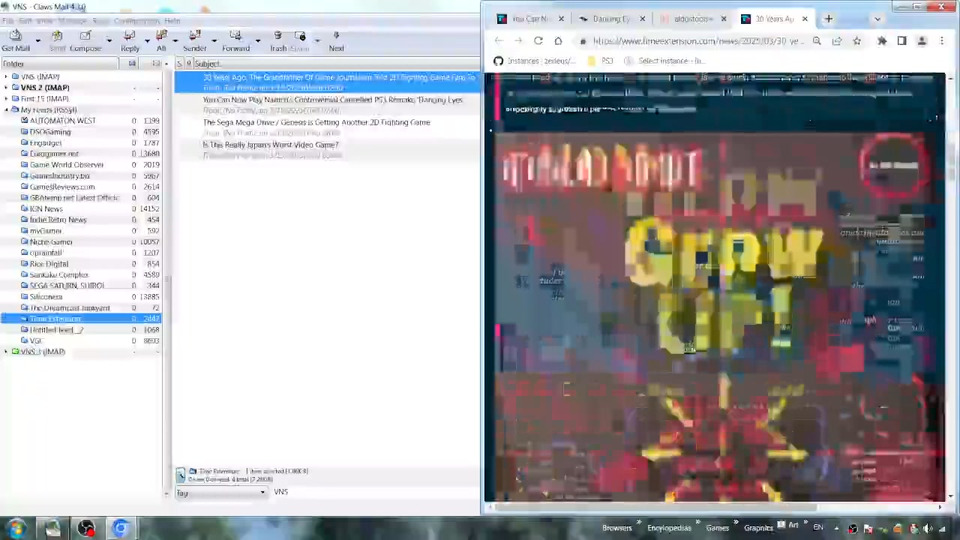Screen dimensions: 960x540
Task: Open the Forward dropdown arrow
Action: click(258, 41)
